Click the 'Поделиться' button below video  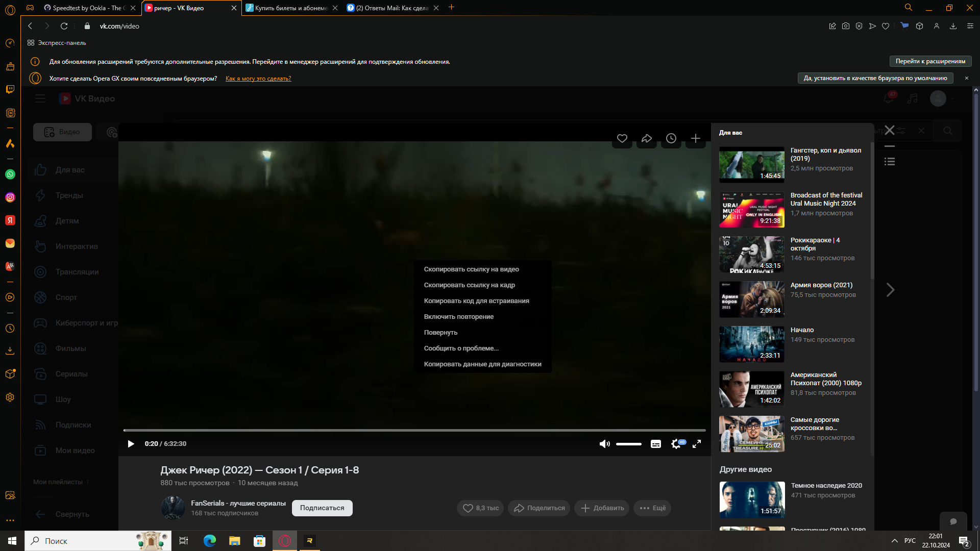(539, 508)
